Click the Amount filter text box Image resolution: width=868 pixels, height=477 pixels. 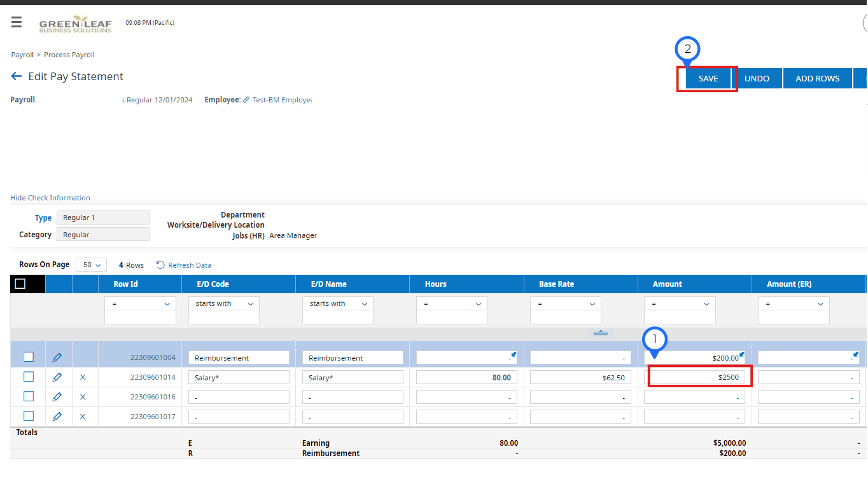pyautogui.click(x=680, y=317)
